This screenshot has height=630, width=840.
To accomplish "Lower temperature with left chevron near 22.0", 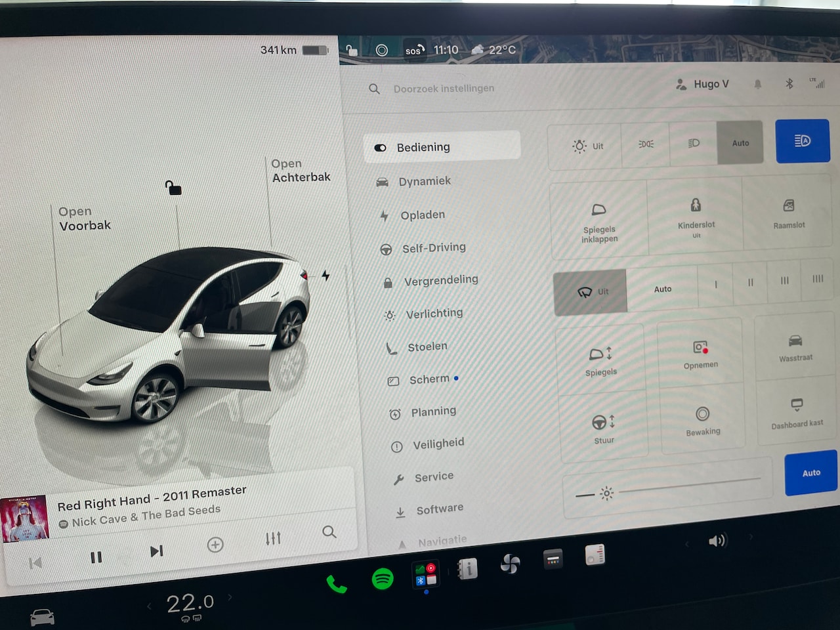I will pyautogui.click(x=149, y=606).
